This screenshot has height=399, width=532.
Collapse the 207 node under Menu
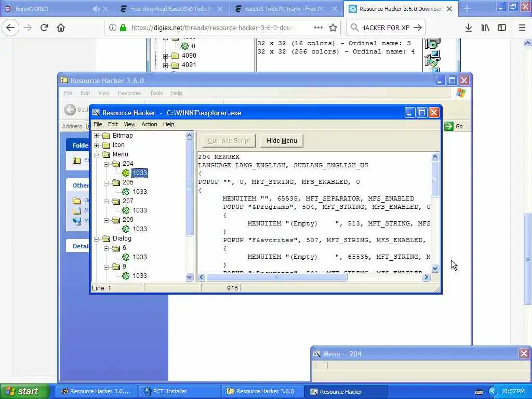coord(106,201)
